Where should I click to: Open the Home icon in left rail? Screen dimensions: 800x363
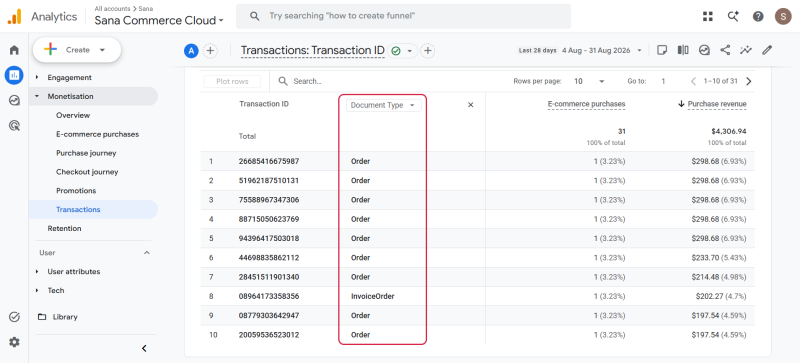coord(14,50)
